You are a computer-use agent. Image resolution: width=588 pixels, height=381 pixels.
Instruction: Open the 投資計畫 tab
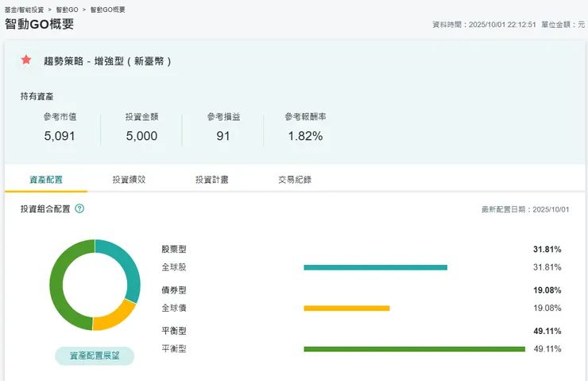[212, 180]
